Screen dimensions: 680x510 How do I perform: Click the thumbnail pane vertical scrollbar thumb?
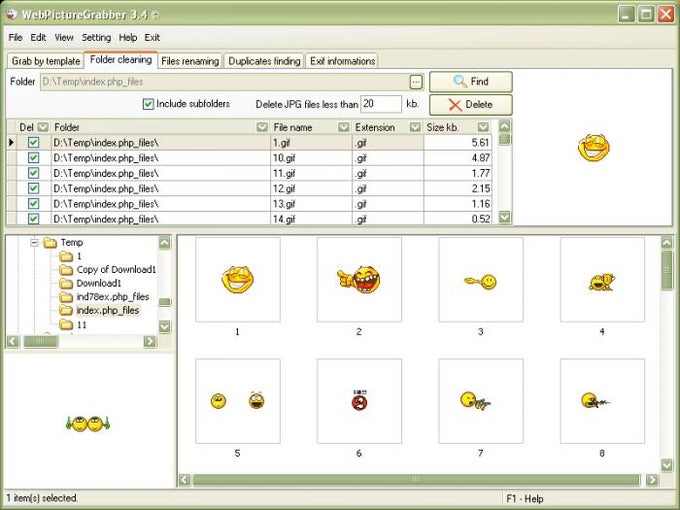click(x=667, y=270)
